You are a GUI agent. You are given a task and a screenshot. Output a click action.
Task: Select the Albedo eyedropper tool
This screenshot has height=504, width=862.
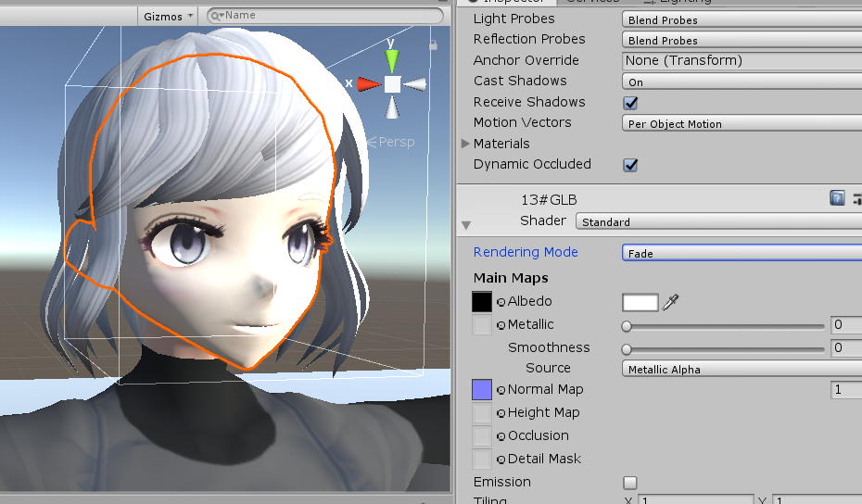pyautogui.click(x=671, y=302)
